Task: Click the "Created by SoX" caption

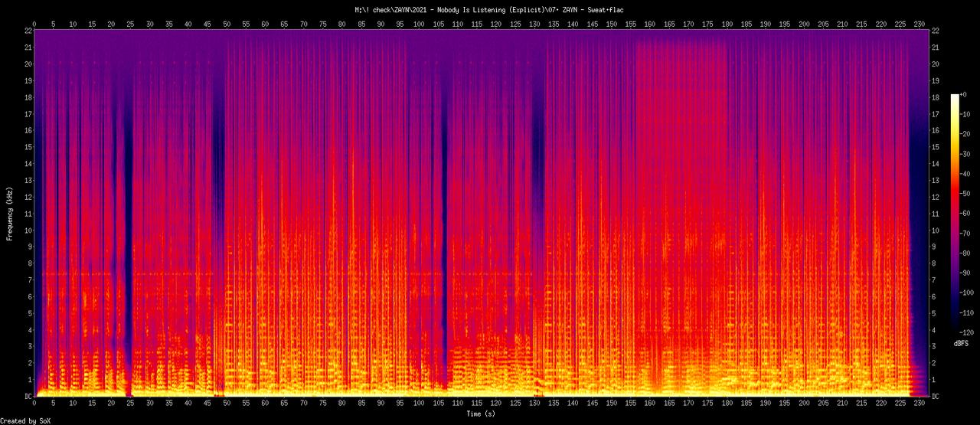Action: (24, 420)
